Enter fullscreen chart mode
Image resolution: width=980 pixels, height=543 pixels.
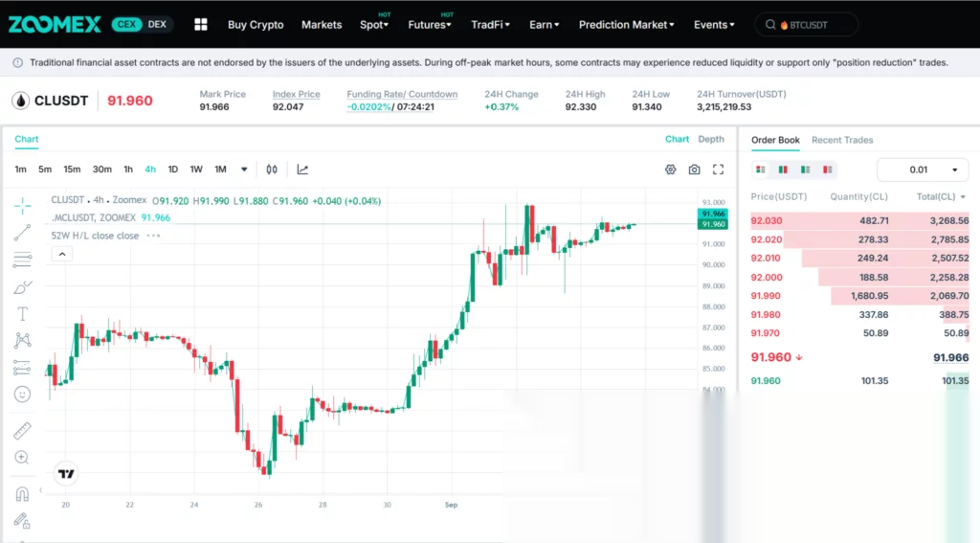[x=718, y=170]
